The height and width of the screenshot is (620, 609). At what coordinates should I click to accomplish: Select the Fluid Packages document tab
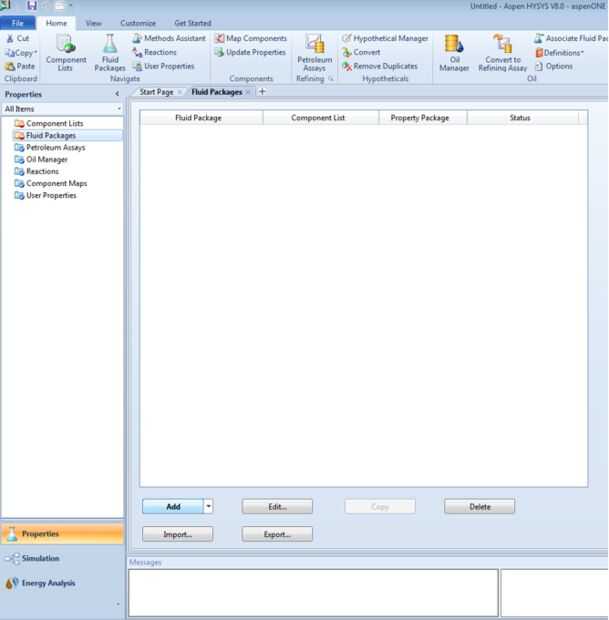tap(217, 92)
